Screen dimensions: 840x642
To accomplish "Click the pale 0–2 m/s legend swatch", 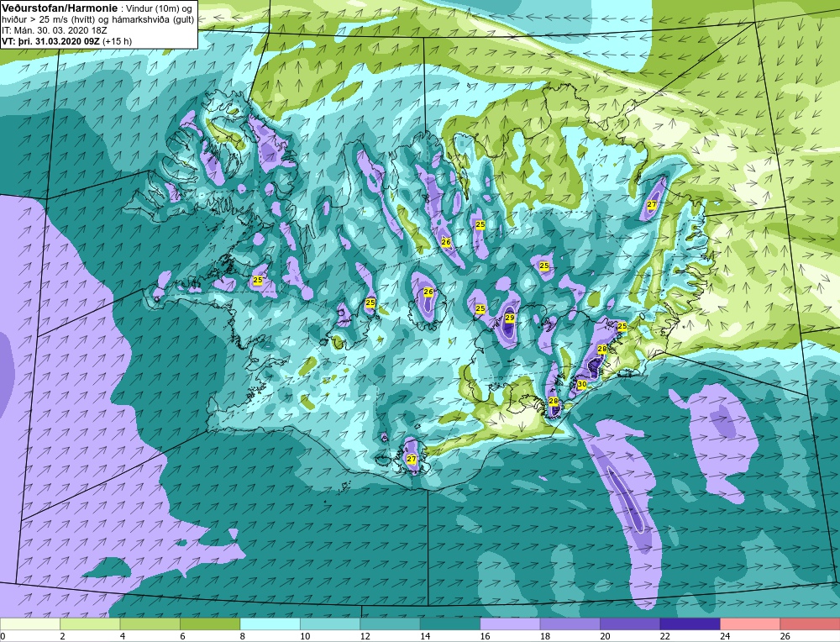I will 30,624.
